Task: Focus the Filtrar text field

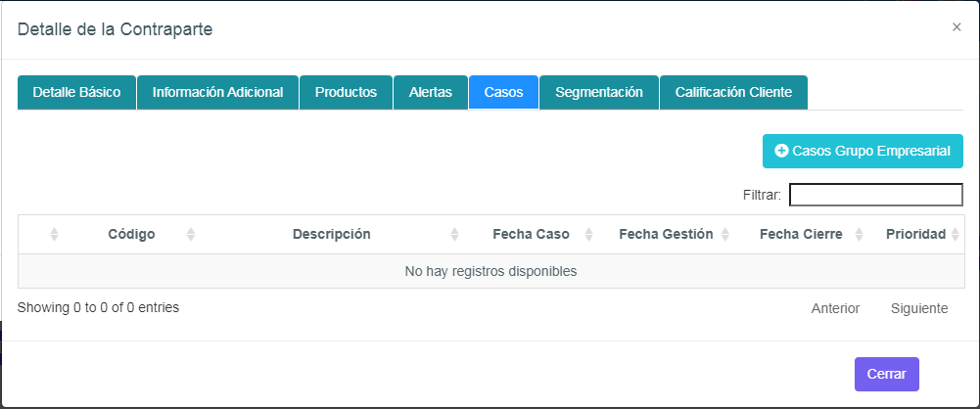Action: click(x=876, y=195)
